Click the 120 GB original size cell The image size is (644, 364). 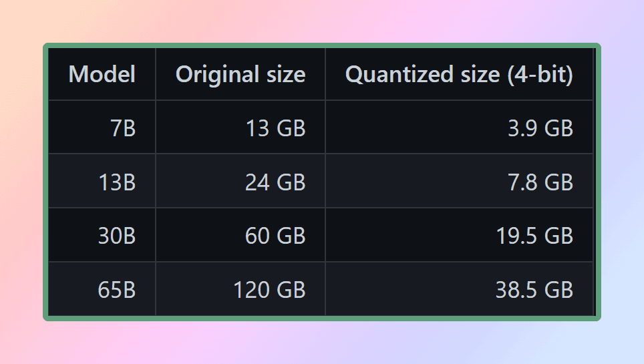pyautogui.click(x=240, y=289)
